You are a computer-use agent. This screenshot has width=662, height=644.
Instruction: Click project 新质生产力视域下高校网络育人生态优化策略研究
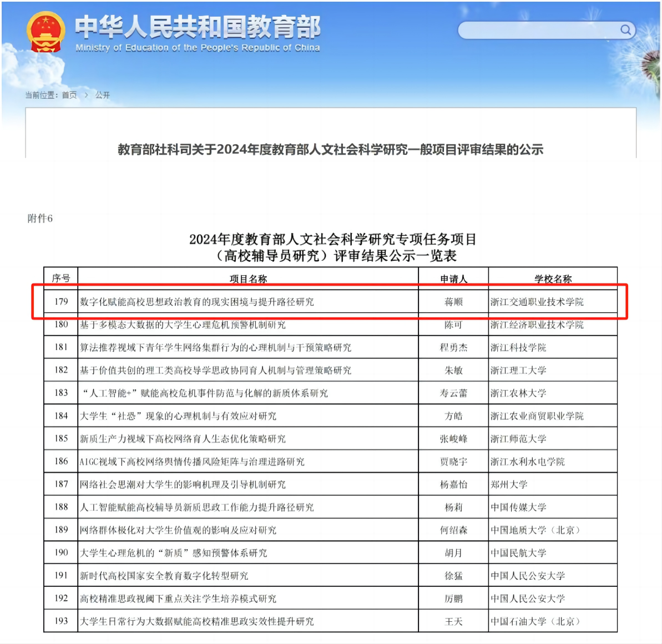pyautogui.click(x=183, y=439)
